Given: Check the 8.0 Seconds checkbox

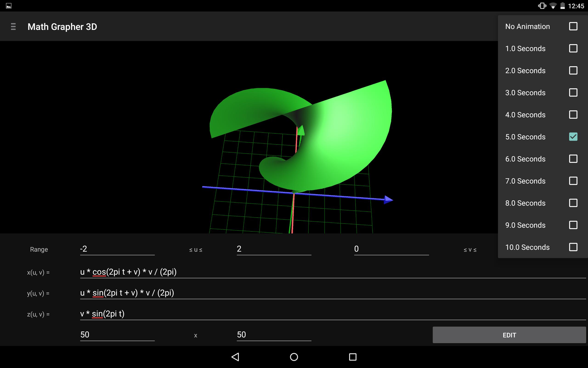Looking at the screenshot, I should coord(573,203).
